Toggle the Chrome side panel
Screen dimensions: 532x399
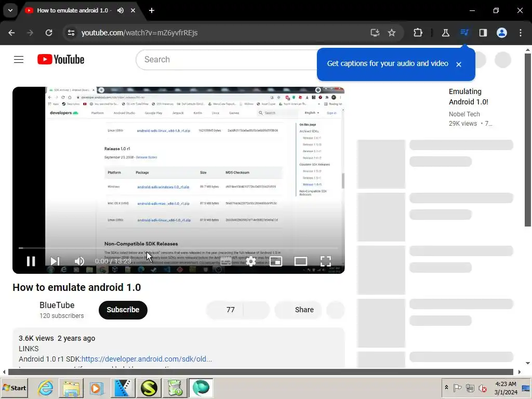(x=483, y=33)
